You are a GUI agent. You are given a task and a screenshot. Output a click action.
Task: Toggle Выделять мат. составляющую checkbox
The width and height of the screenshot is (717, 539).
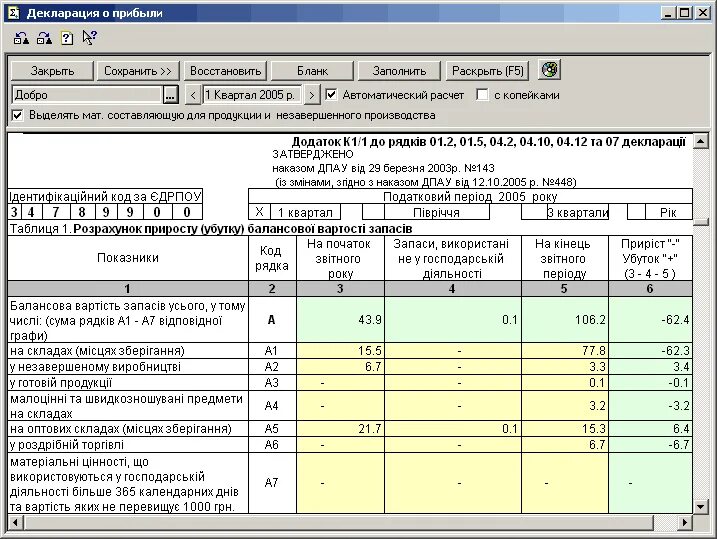17,115
